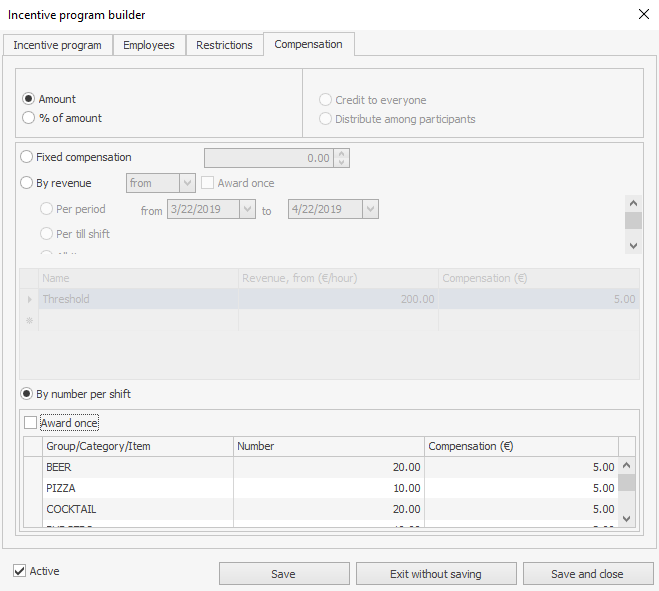Open the 4/22/2019 end date picker
This screenshot has width=659, height=591.
point(370,209)
